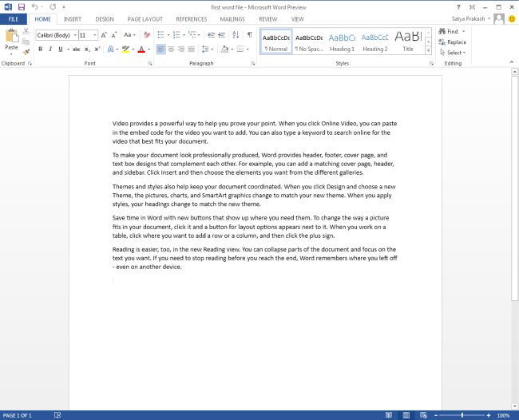Click Replace in the Editing group

[453, 42]
